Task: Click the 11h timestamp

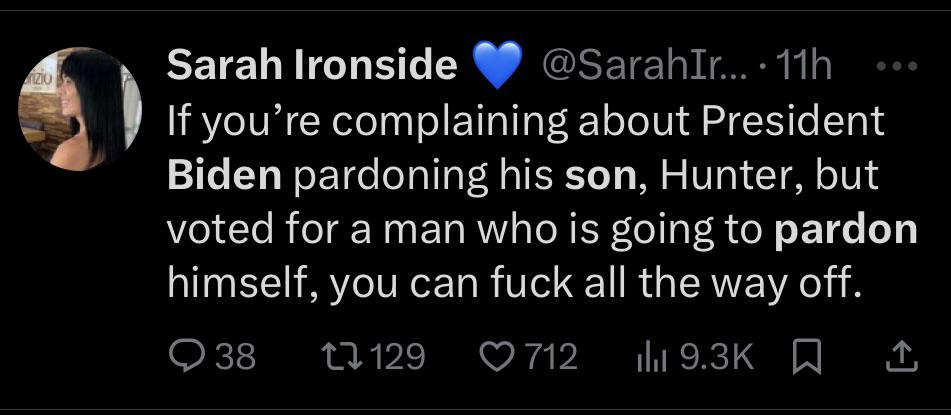Action: (803, 66)
